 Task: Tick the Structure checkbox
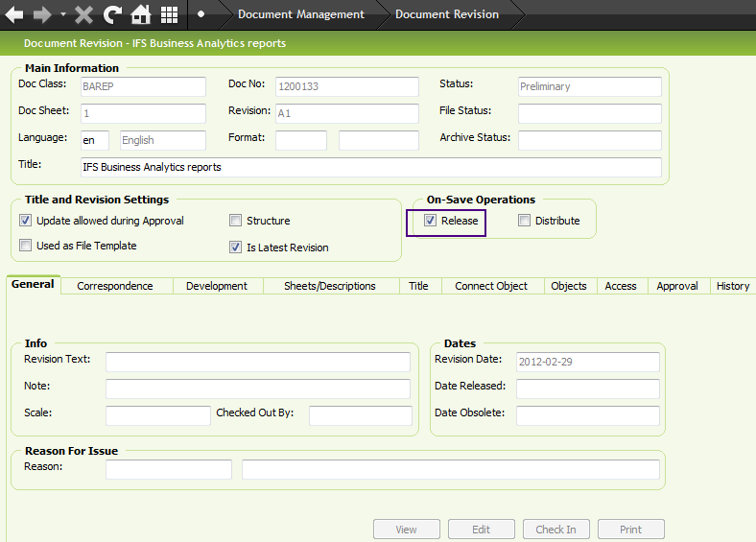pos(235,221)
